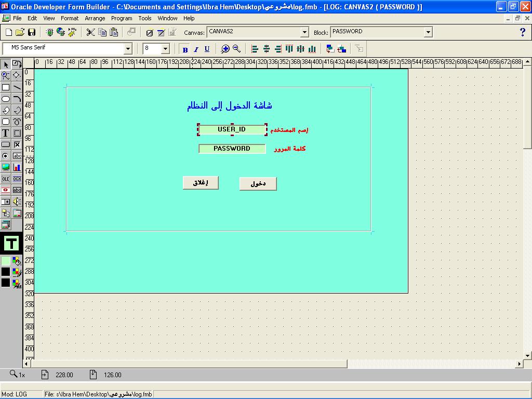The height and width of the screenshot is (399, 532).
Task: Open the Program menu
Action: 122,18
